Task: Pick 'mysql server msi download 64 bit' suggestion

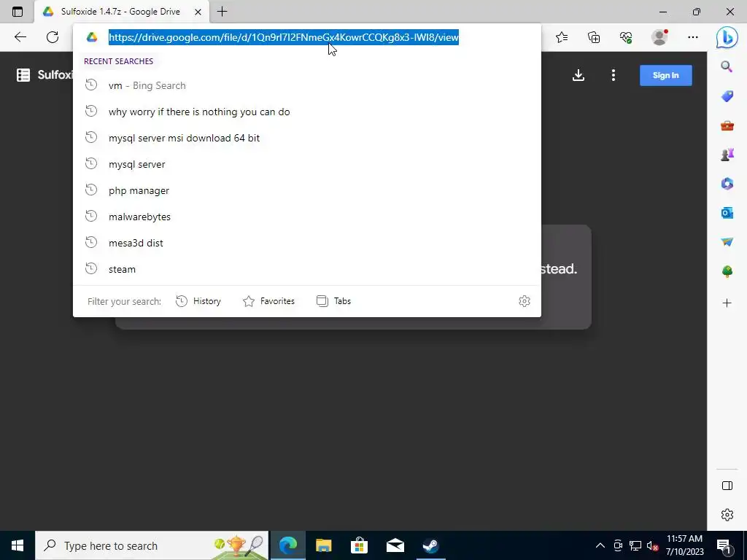Action: (307, 138)
